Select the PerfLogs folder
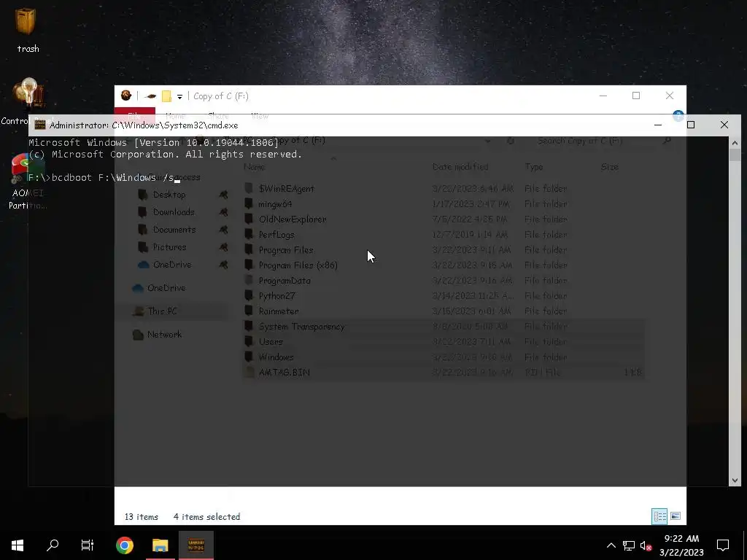 coord(276,235)
